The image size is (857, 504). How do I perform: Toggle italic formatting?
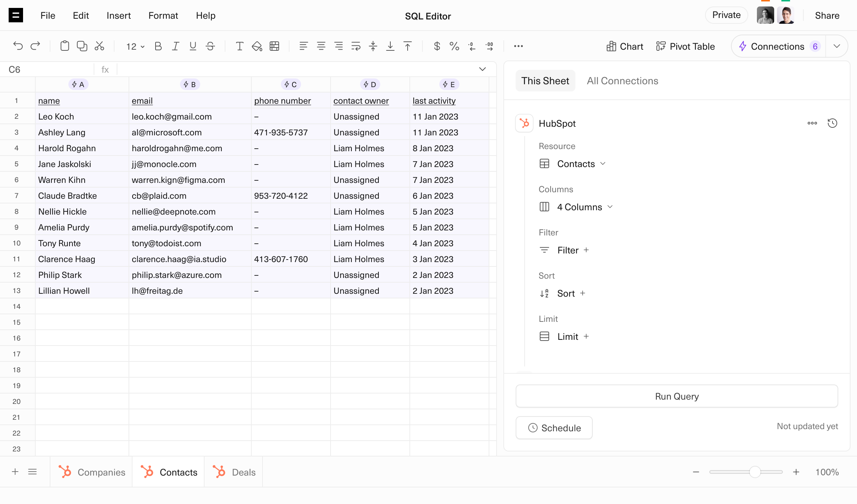point(175,46)
